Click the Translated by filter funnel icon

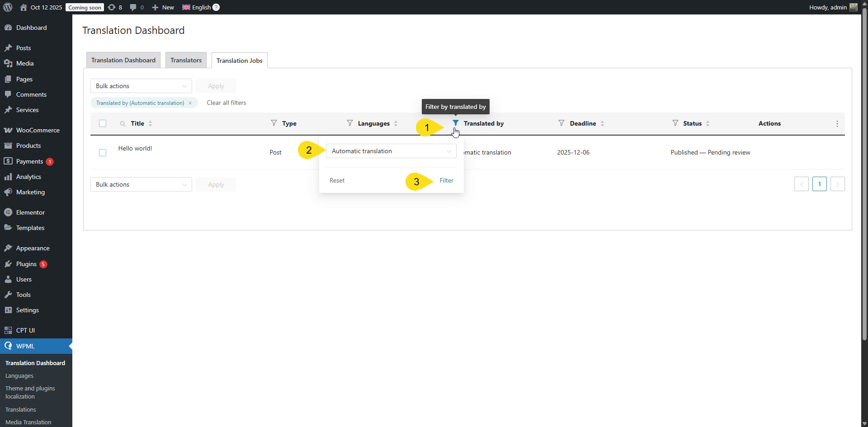tap(455, 123)
